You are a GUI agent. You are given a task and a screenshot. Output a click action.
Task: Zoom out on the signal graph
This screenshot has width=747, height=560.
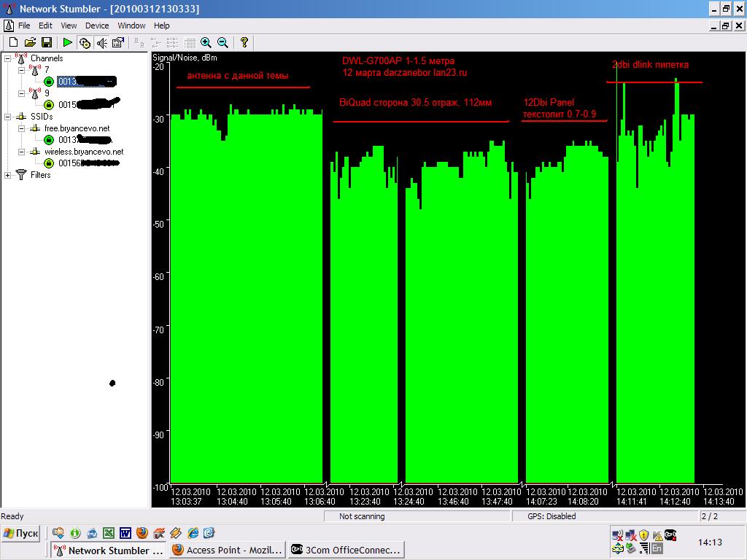coord(222,43)
